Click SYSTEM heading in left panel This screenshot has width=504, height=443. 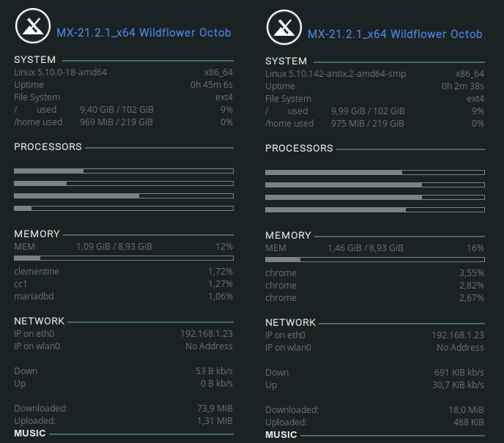34,60
